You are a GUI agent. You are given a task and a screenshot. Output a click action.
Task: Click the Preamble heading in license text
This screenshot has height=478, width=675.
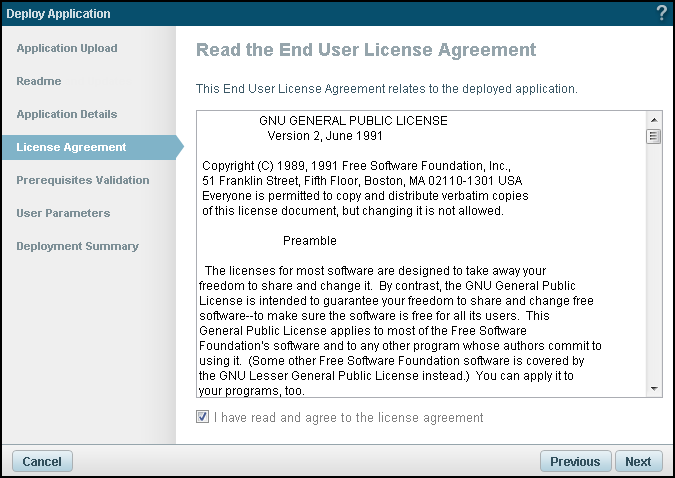coord(310,241)
